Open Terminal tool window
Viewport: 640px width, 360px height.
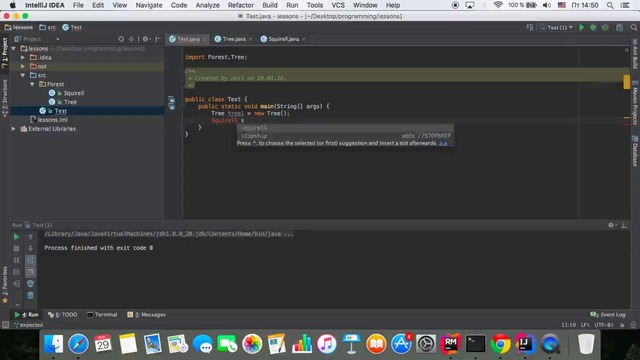[102, 315]
